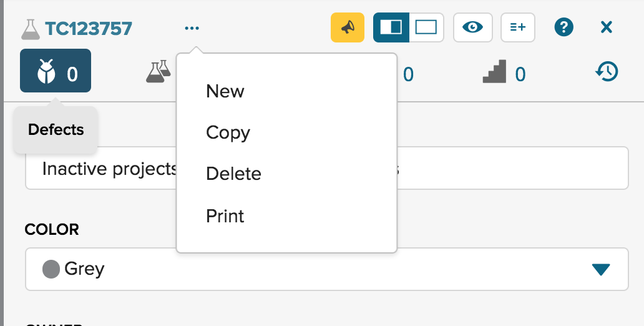Open the three-dot actions menu

[192, 28]
